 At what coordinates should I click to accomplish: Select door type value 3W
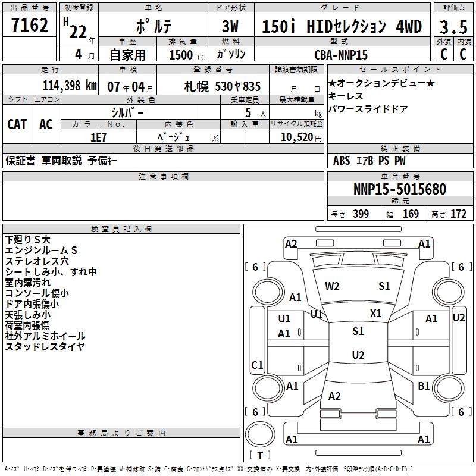(230, 26)
